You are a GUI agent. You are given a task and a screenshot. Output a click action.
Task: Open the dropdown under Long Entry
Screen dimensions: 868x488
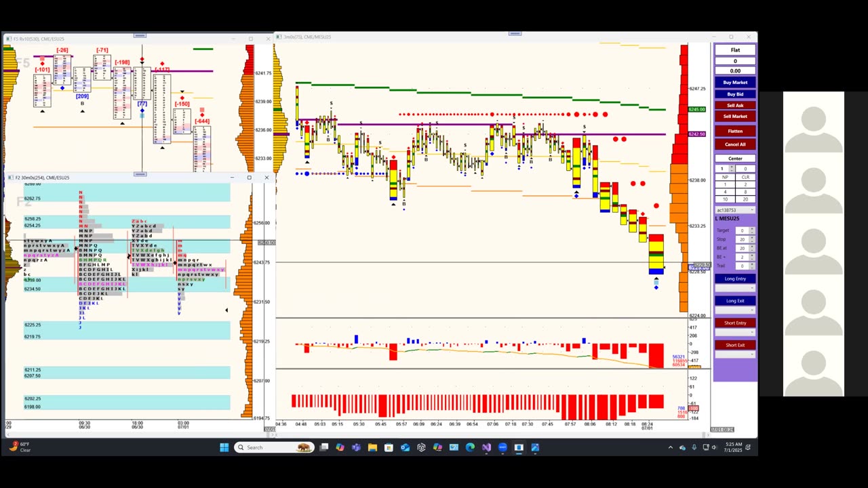click(735, 288)
